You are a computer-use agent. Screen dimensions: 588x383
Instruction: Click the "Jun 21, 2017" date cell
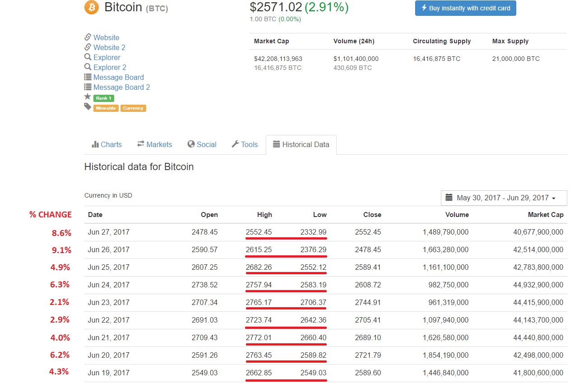pos(109,337)
